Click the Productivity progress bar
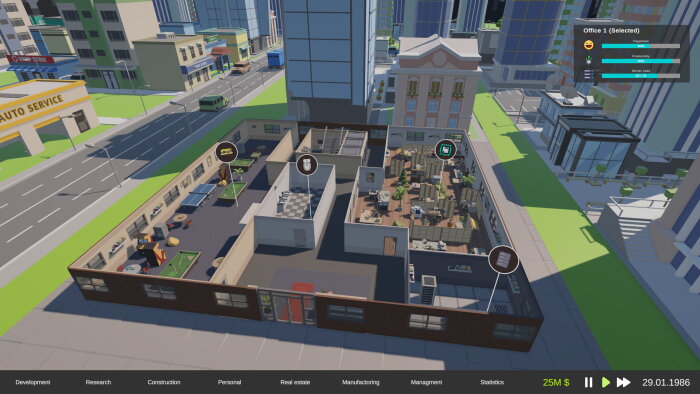The height and width of the screenshot is (394, 700). 641,61
